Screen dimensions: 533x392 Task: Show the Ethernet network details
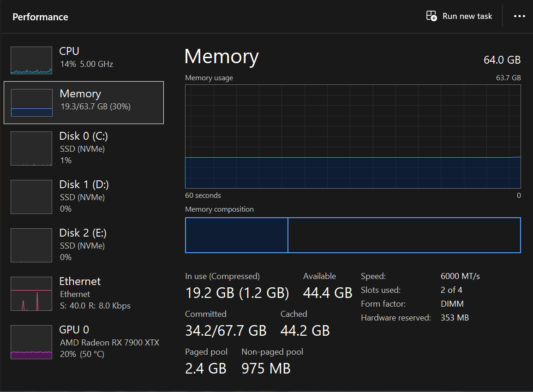coord(84,294)
